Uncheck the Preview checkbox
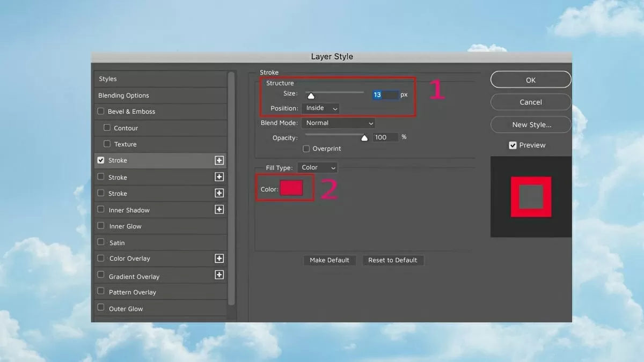Image resolution: width=644 pixels, height=362 pixels. point(513,145)
